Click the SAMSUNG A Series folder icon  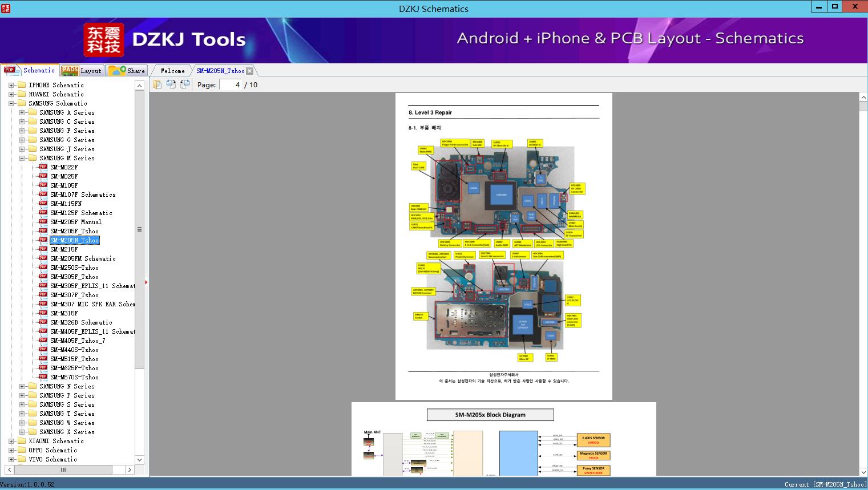click(x=33, y=112)
